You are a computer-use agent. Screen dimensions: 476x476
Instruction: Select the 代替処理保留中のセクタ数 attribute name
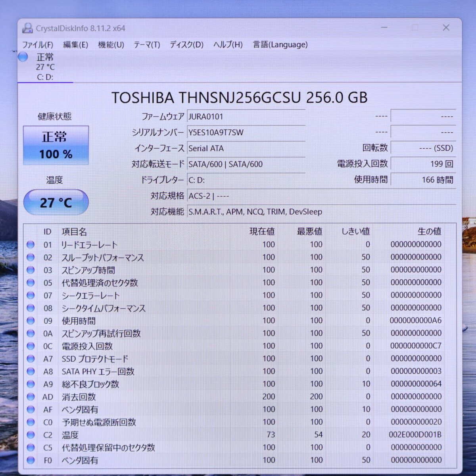pos(108,448)
